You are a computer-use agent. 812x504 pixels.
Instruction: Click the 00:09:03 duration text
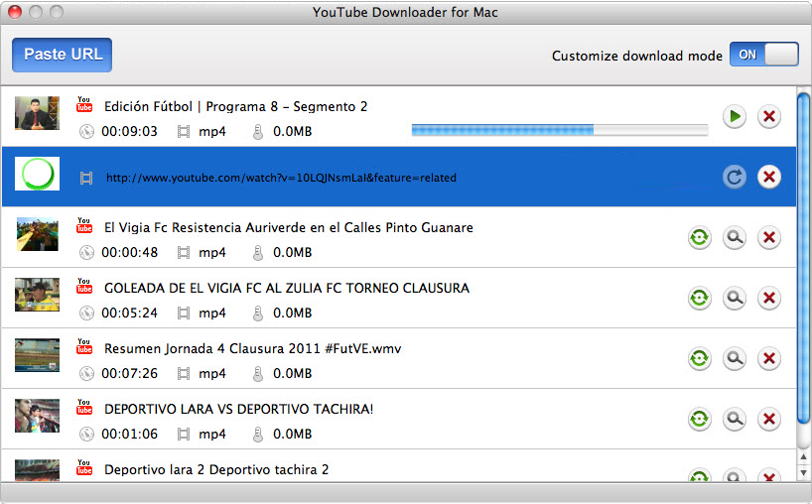(129, 131)
